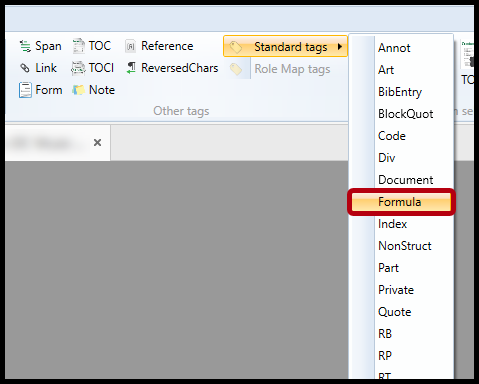Click the Form tag document icon
This screenshot has width=479, height=384.
click(25, 90)
